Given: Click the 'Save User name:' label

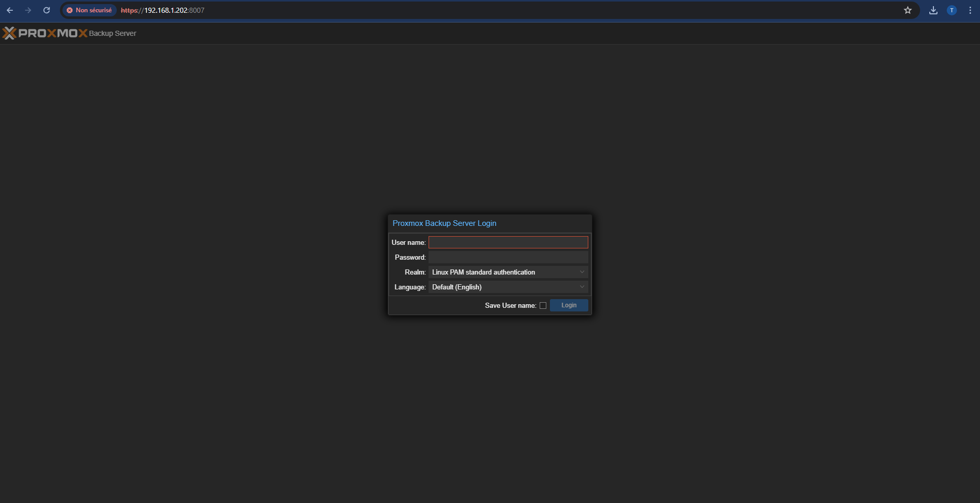Looking at the screenshot, I should point(510,305).
